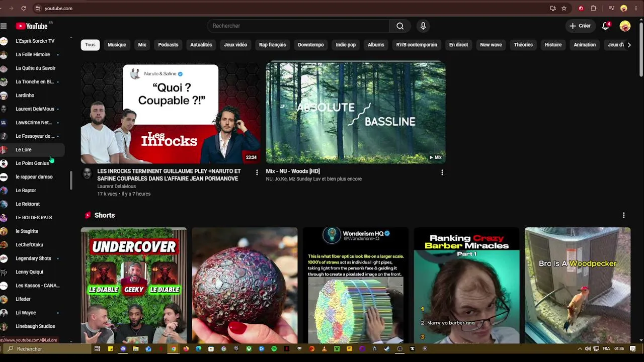
Task: Select the Tous filter chip
Action: point(90,45)
